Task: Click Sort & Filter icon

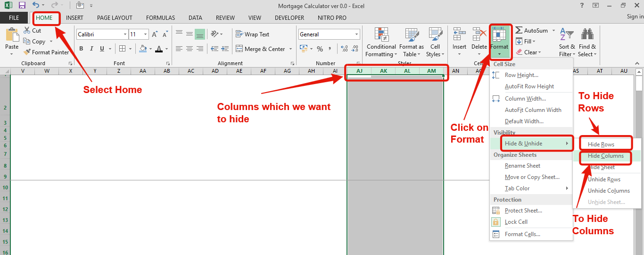Action: [567, 35]
